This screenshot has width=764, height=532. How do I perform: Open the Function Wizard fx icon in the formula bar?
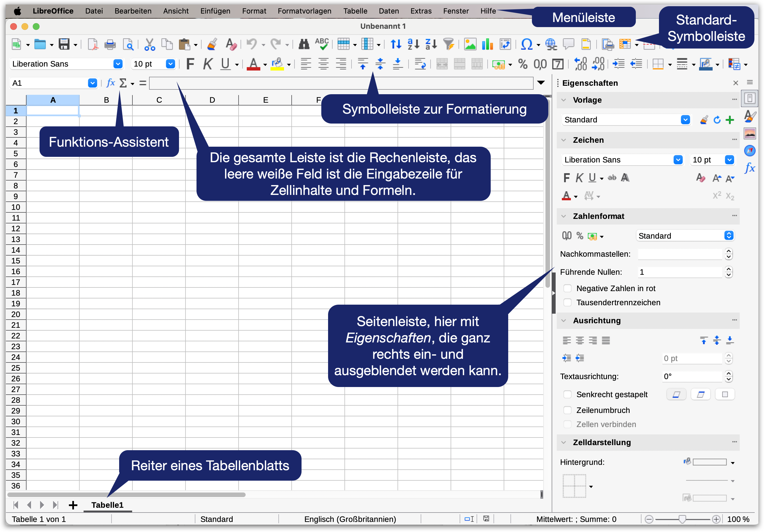pos(110,83)
